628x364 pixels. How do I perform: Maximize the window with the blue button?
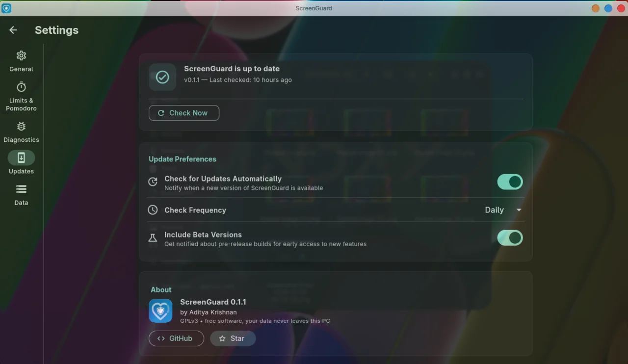coord(608,8)
